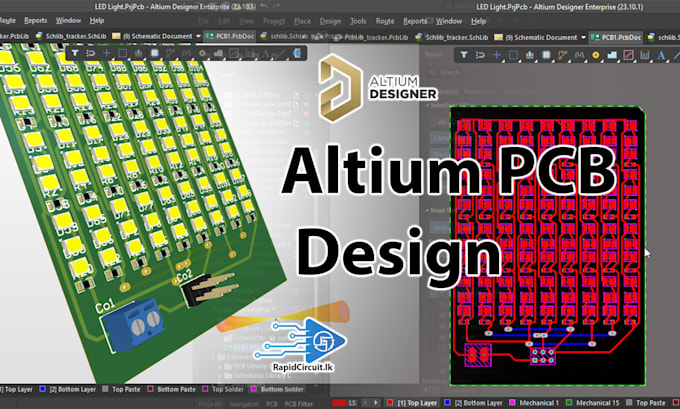
Task: Click the place component icon in left window toolbar
Action: (154, 53)
